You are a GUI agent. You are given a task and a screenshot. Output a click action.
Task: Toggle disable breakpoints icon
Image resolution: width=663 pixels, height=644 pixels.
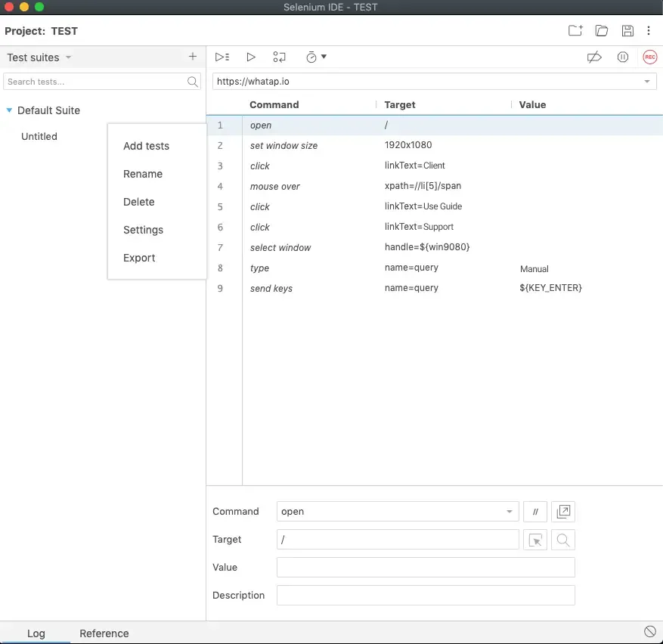point(594,57)
